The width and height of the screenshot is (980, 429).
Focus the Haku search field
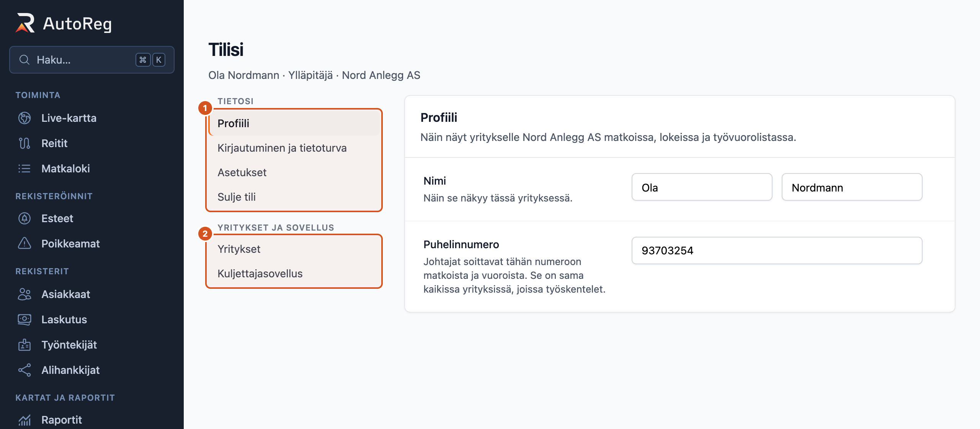click(x=92, y=60)
